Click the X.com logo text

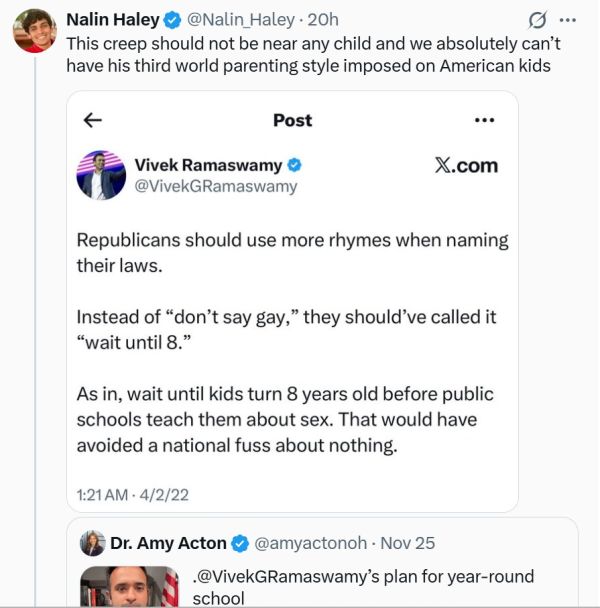[466, 166]
